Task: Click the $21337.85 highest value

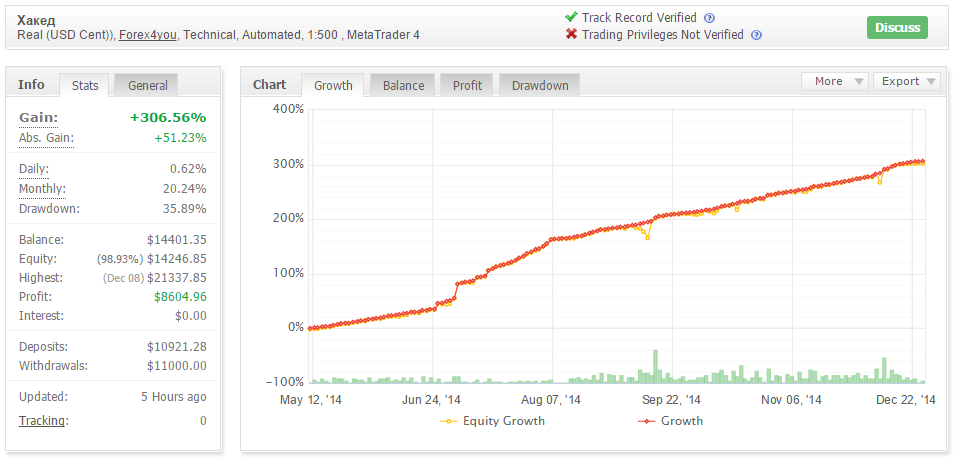Action: [176, 278]
